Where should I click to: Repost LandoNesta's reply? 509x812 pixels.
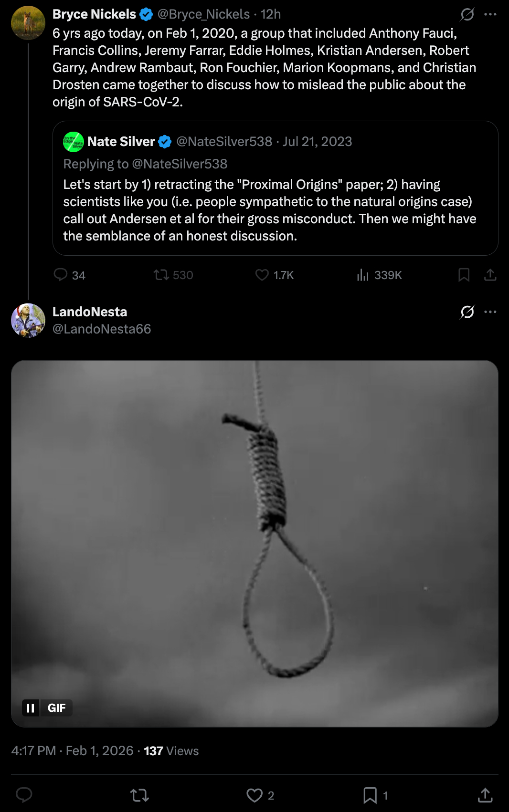139,795
